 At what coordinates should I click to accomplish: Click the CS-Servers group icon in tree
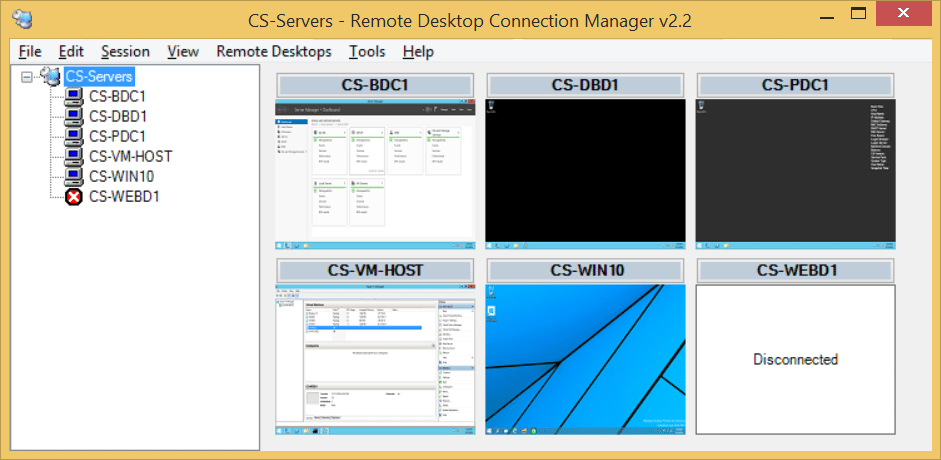coord(50,76)
